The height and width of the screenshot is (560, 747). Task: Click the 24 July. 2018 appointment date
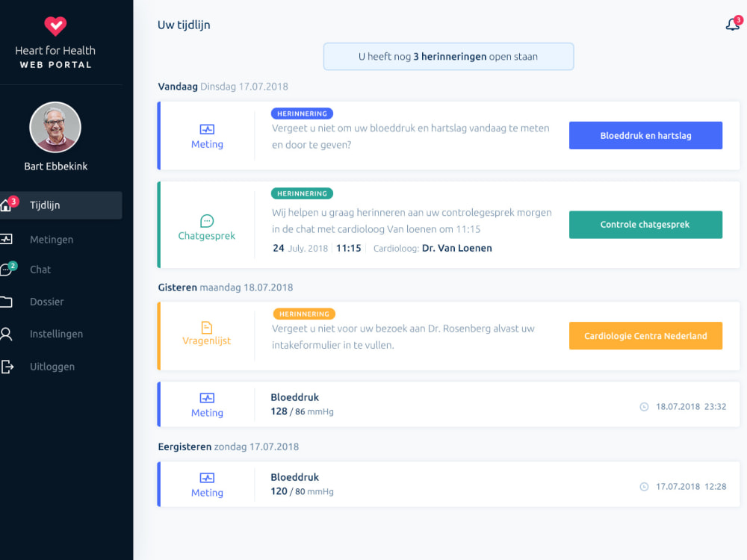point(300,248)
